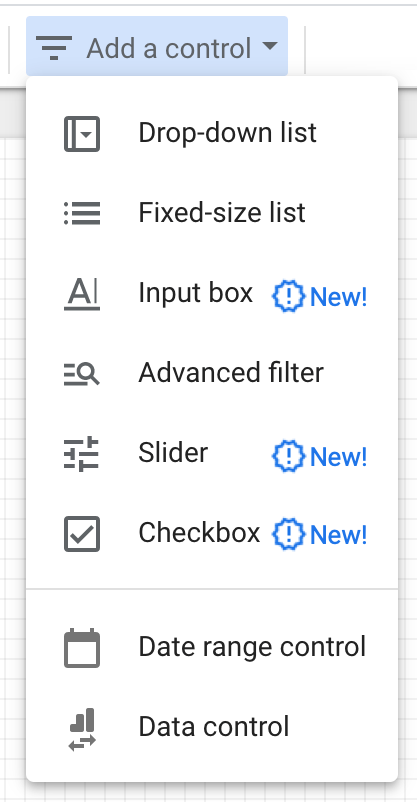Click the filter icon beside Add a control
This screenshot has width=417, height=802.
[54, 48]
